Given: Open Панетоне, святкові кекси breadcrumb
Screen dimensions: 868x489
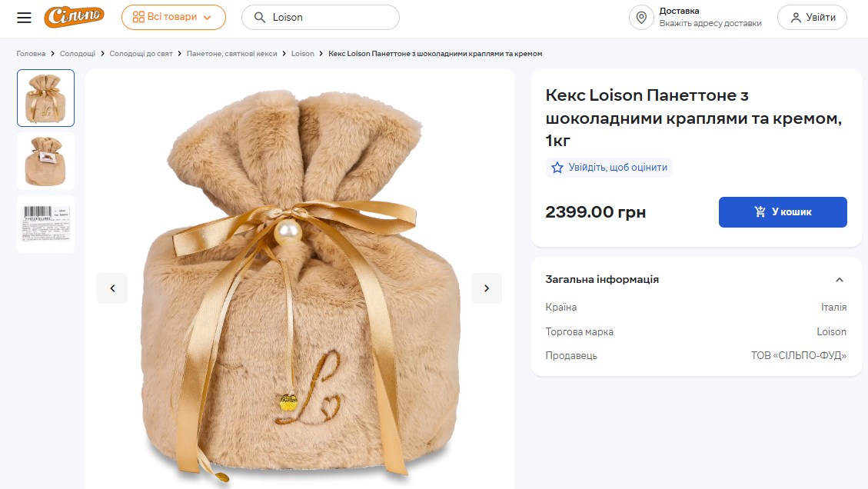Looking at the screenshot, I should (x=234, y=54).
